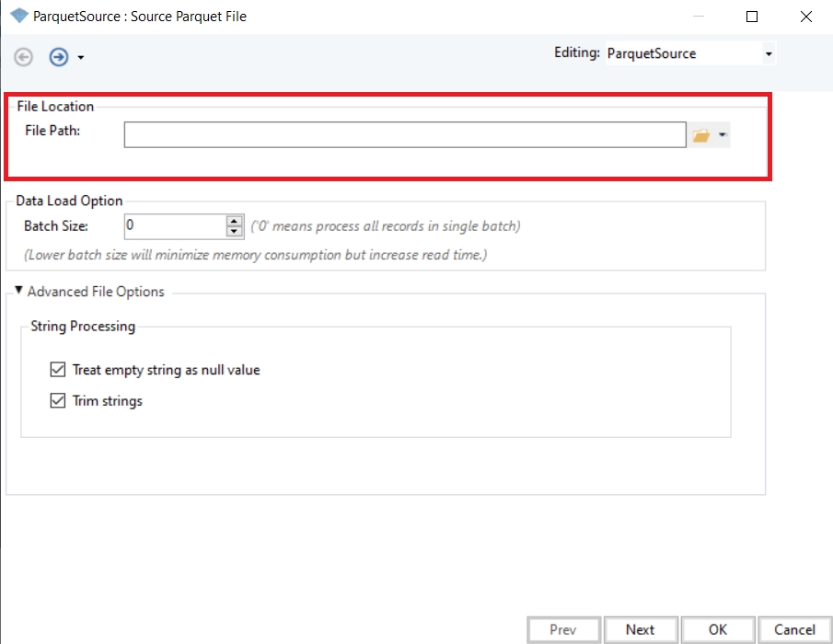Click the 'Batch Size:' label
This screenshot has height=644, width=833.
(x=56, y=226)
